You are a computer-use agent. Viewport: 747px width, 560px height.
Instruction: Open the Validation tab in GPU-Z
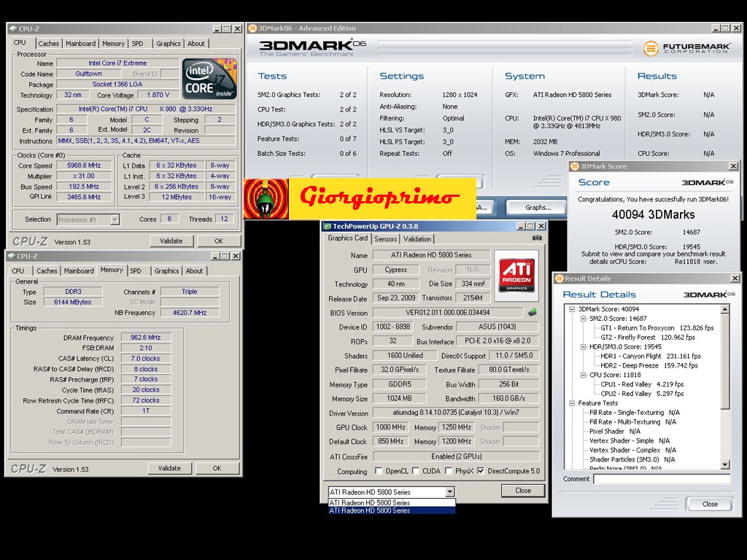point(417,239)
